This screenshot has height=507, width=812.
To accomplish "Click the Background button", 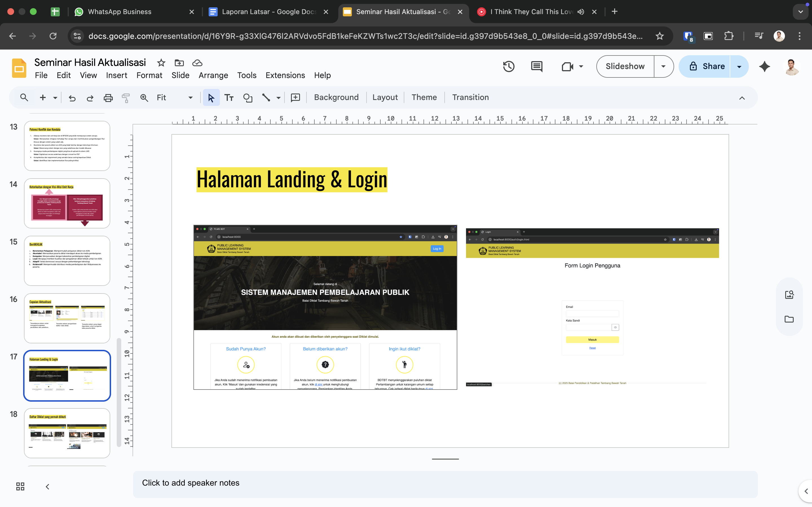I will 336,97.
